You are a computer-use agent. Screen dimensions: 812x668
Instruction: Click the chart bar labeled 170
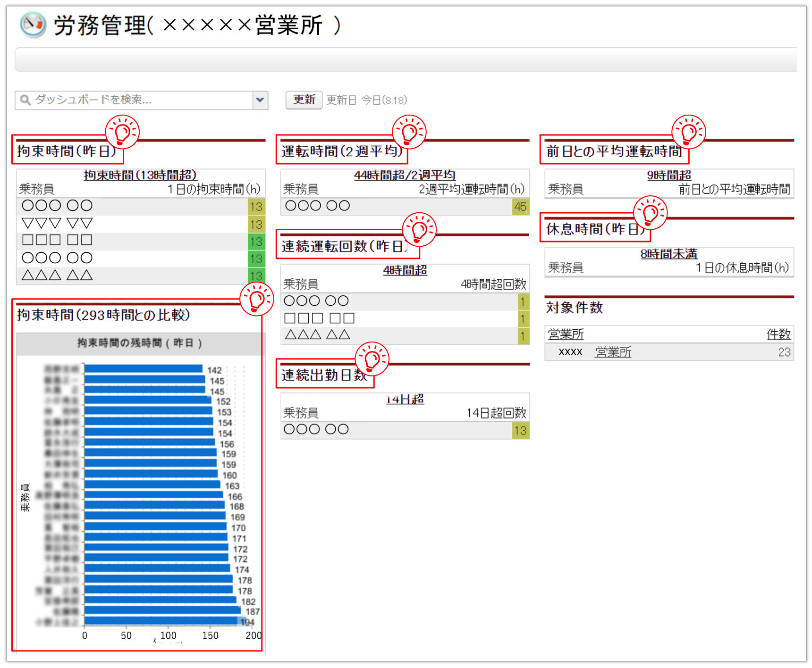point(155,526)
